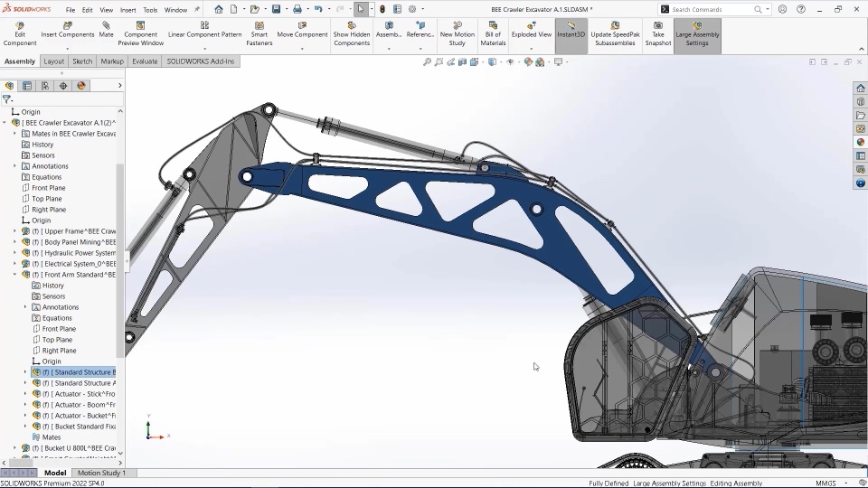Switch to the Evaluate tab

tap(145, 61)
